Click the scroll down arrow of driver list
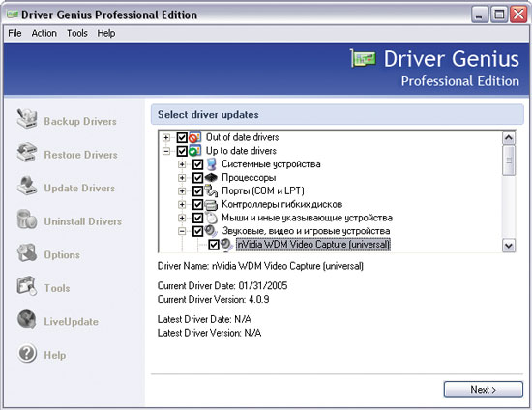532x410 pixels. tap(509, 246)
